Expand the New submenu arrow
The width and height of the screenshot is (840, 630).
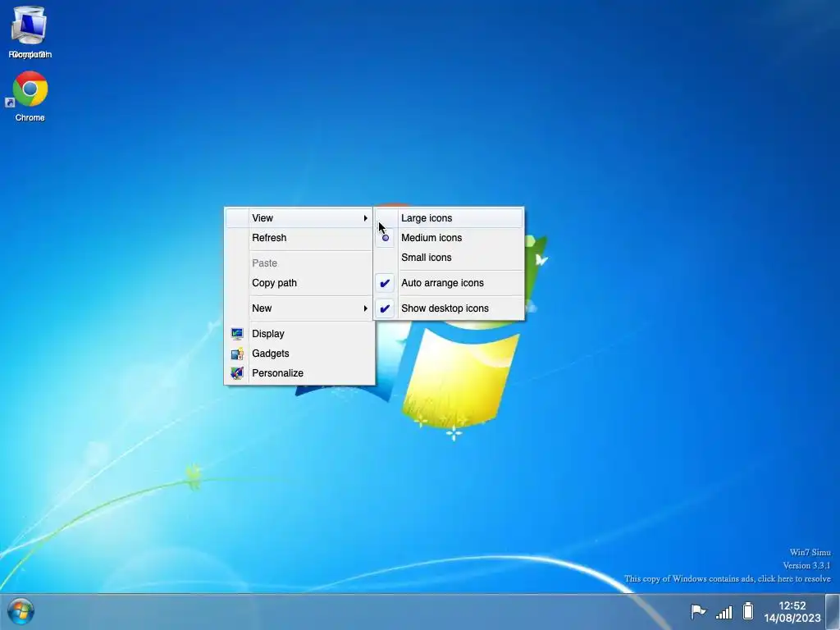point(365,308)
